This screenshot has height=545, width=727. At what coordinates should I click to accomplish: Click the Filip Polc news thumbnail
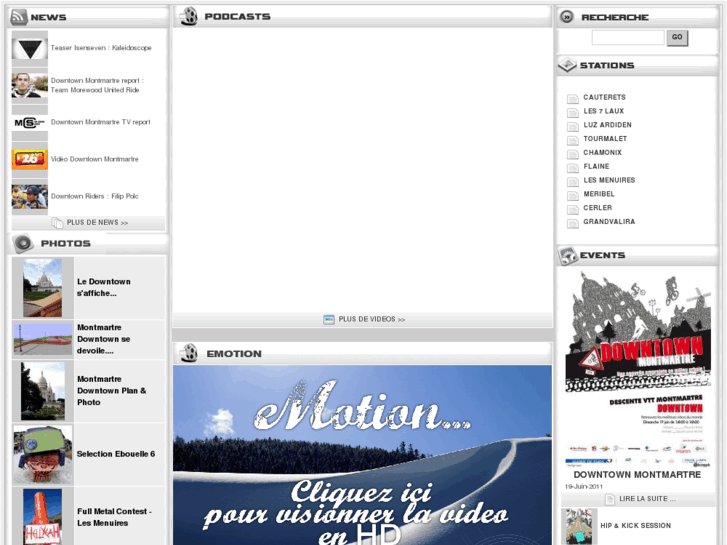(x=30, y=197)
